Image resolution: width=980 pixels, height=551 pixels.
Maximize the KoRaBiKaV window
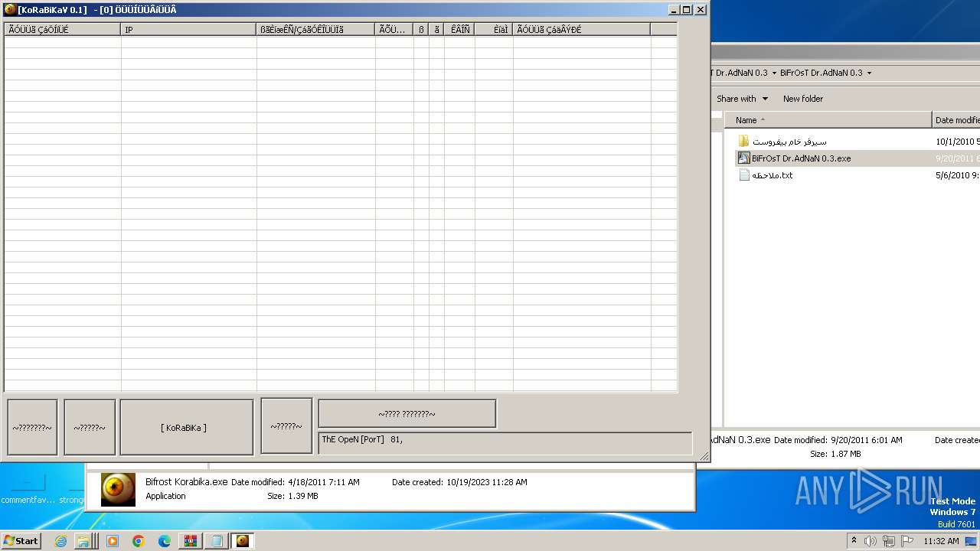coord(686,10)
